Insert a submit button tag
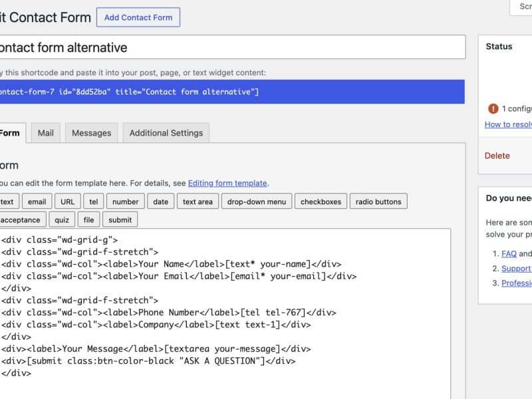 coord(120,220)
